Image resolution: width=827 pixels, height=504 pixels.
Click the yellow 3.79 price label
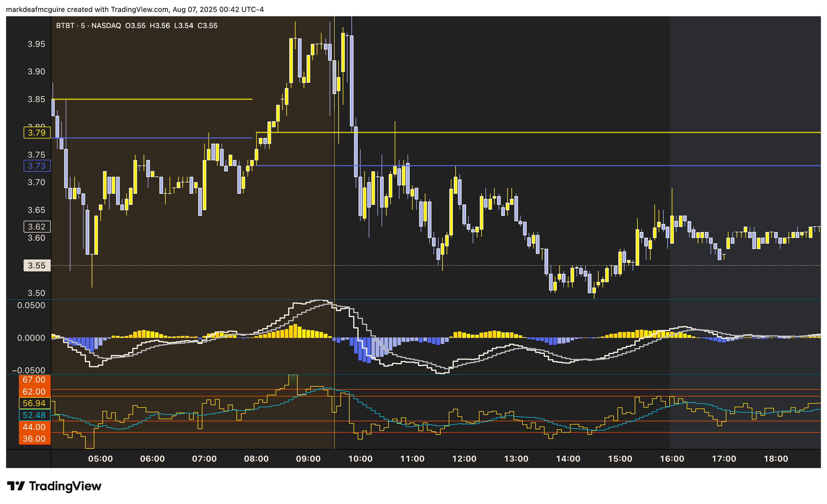(x=37, y=133)
